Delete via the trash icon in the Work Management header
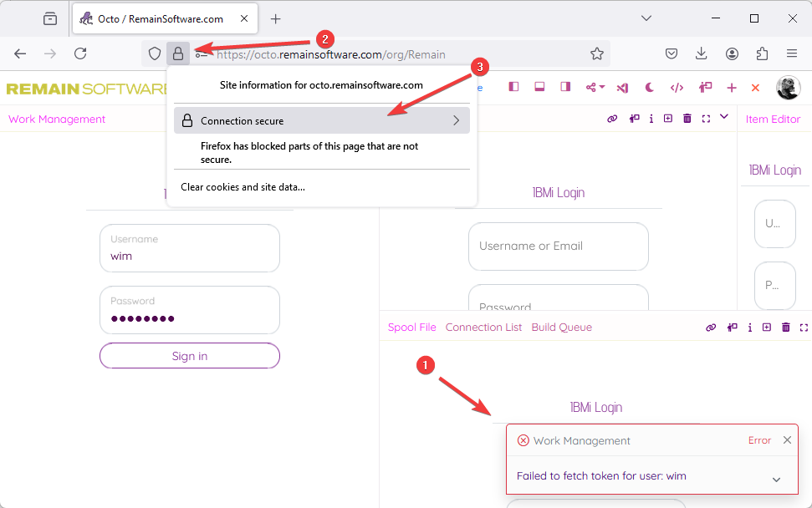Screen dimensions: 812x508 (687, 119)
